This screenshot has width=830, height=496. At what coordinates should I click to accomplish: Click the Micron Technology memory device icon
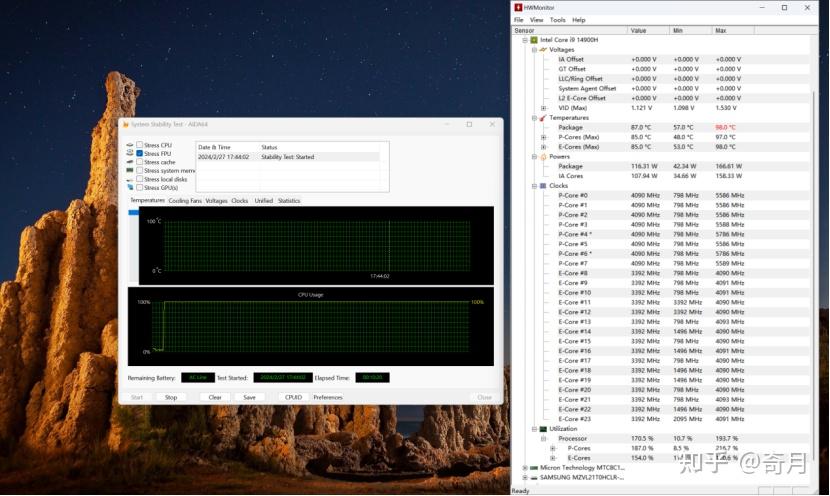[x=534, y=468]
